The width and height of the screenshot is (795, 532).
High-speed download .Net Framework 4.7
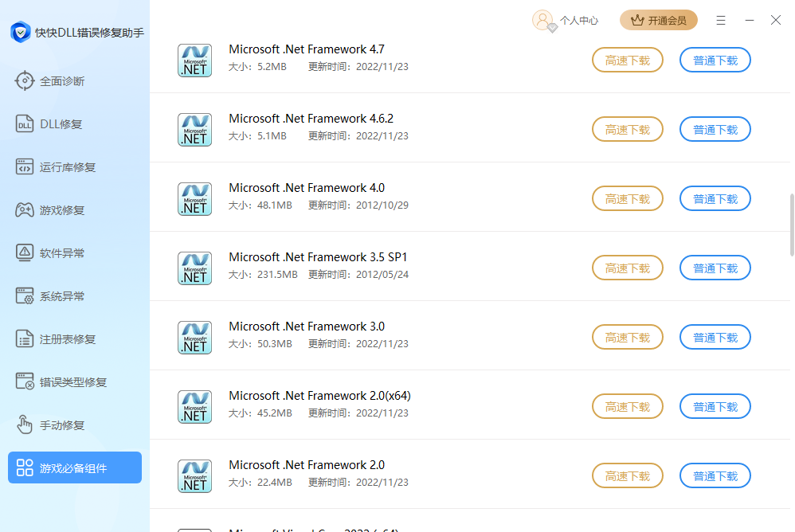pyautogui.click(x=628, y=61)
